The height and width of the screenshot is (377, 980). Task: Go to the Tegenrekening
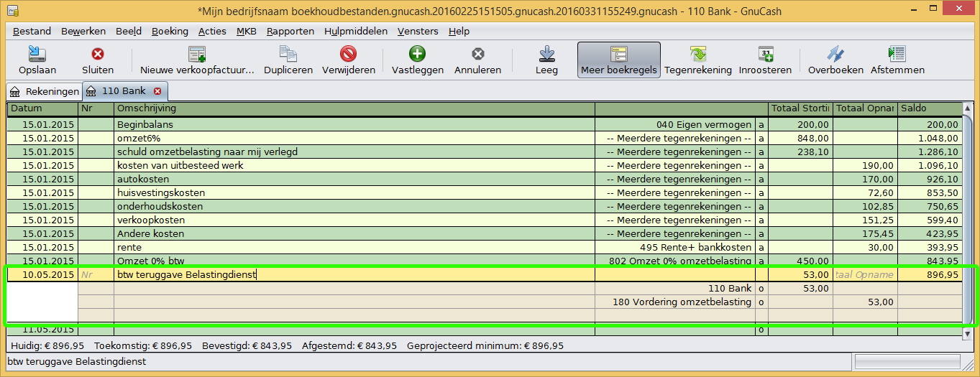pyautogui.click(x=698, y=60)
